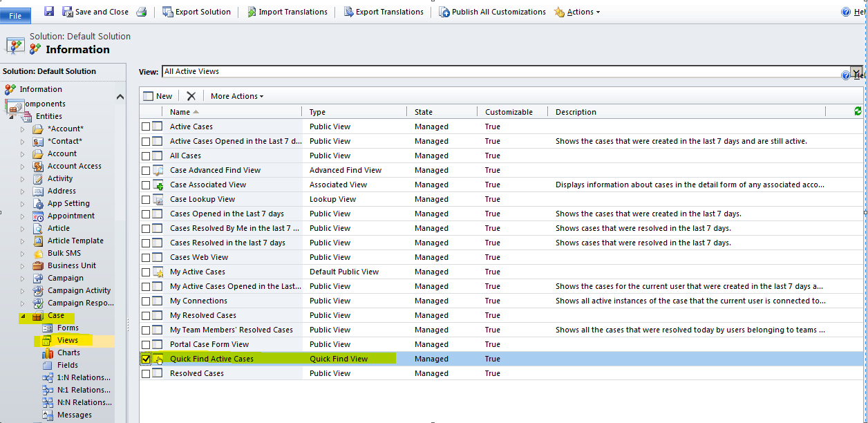The height and width of the screenshot is (423, 868).
Task: Uncheck the Quick Find Active Cases row
Action: pyautogui.click(x=146, y=358)
